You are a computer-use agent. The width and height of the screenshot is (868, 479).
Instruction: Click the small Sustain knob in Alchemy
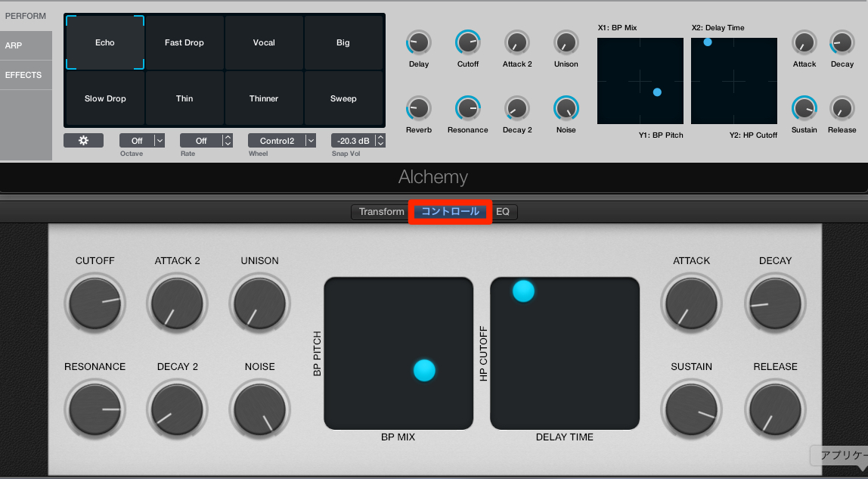pos(804,108)
